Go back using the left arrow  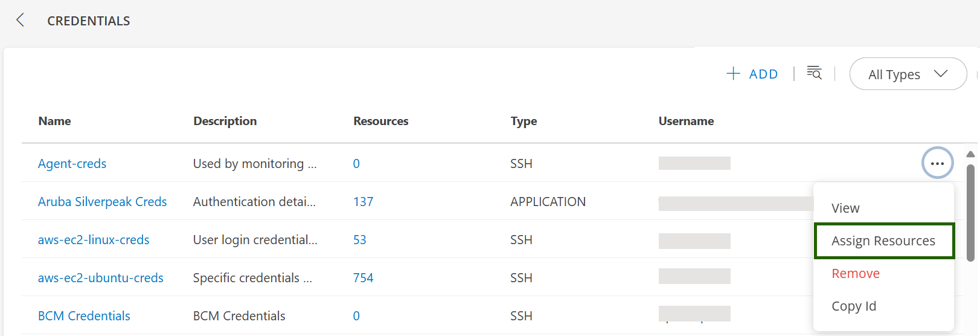20,20
